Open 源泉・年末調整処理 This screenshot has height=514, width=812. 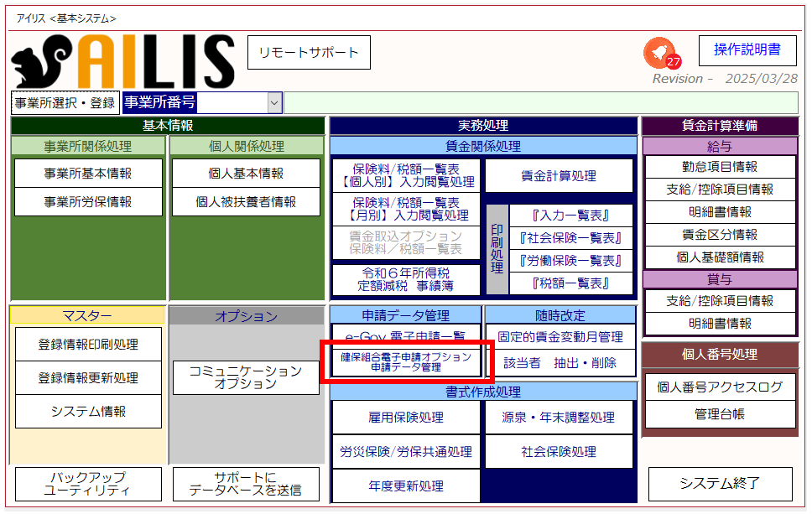558,418
